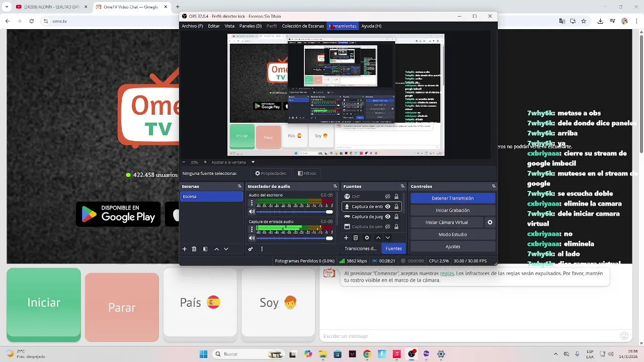Open advanced audio properties gear icon

click(x=251, y=249)
